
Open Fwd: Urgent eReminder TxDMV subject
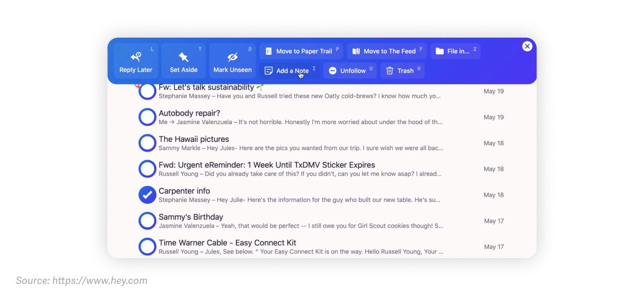coord(267,164)
